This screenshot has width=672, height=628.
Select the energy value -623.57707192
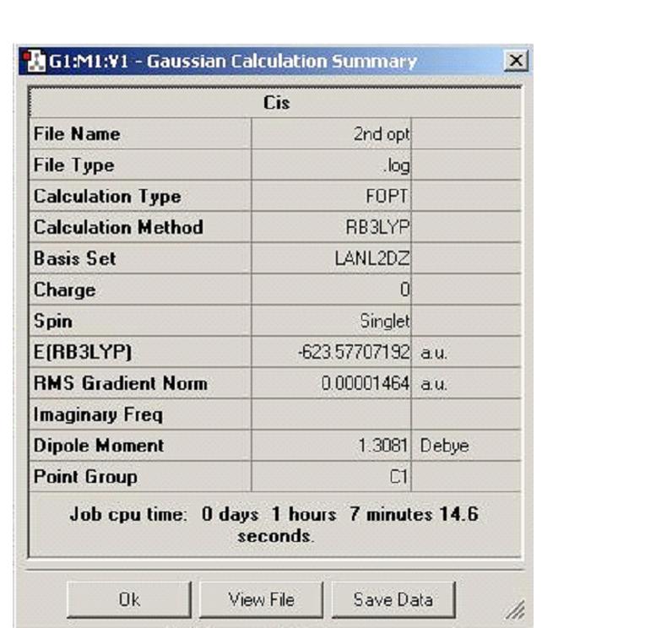pyautogui.click(x=354, y=352)
